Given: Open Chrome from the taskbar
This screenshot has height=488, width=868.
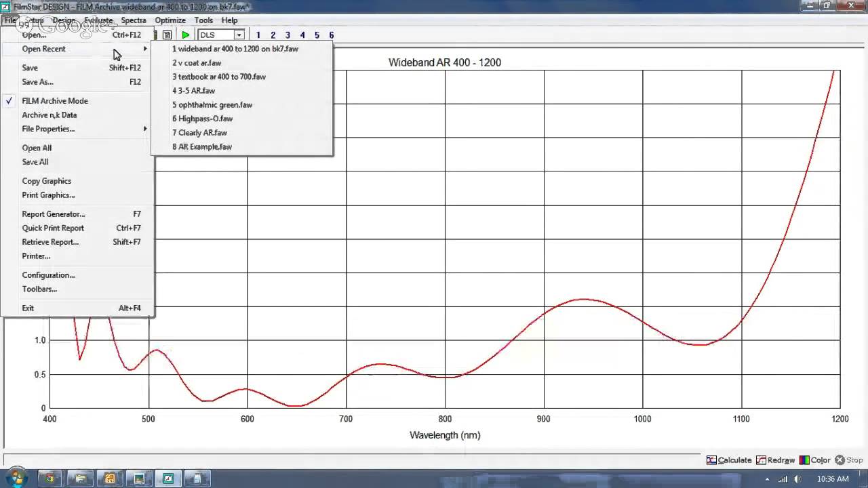Looking at the screenshot, I should point(50,479).
